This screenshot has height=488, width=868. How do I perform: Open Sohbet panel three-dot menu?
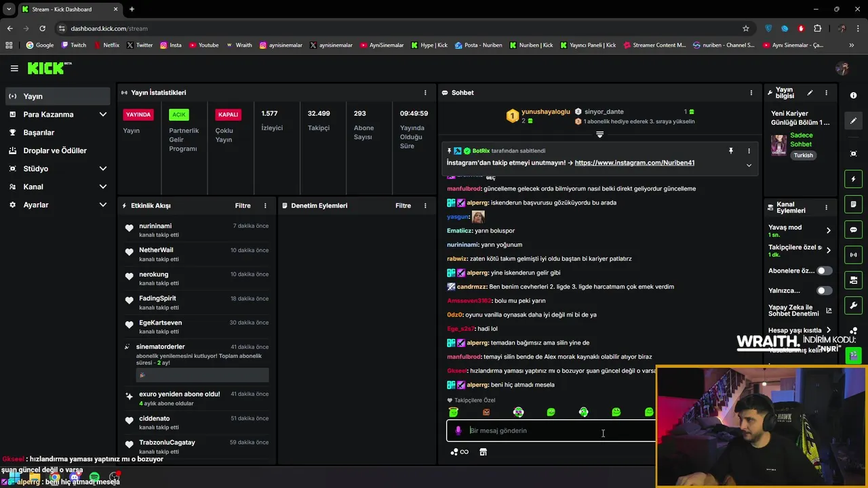click(751, 92)
